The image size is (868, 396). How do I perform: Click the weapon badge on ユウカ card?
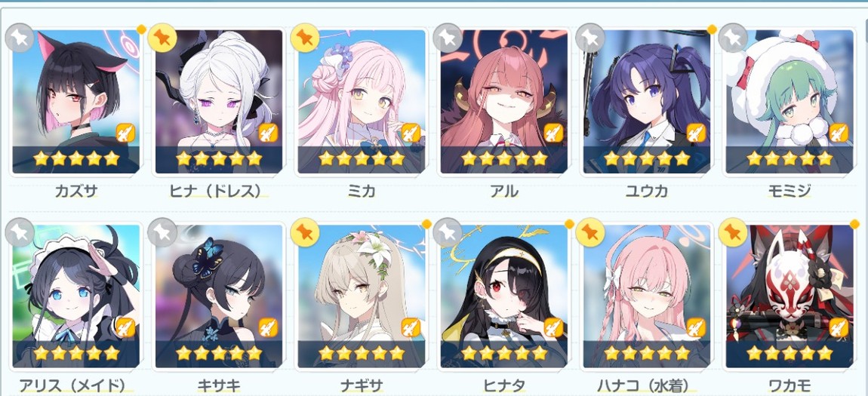[x=696, y=133]
